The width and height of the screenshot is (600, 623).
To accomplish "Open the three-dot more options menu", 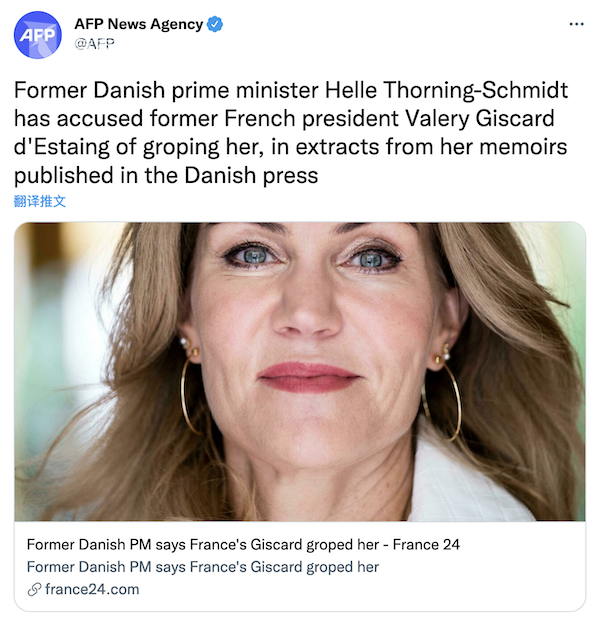I will coord(576,24).
